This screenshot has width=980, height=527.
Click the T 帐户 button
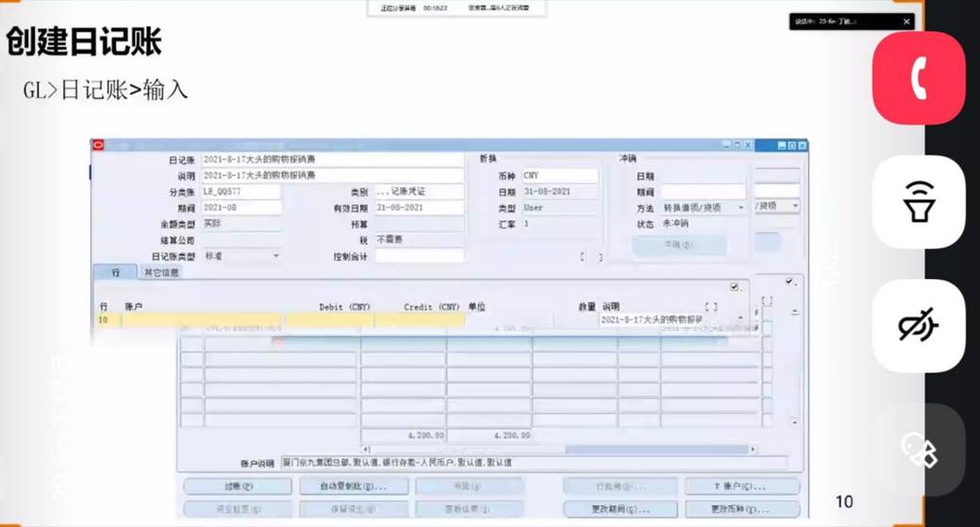click(x=743, y=486)
